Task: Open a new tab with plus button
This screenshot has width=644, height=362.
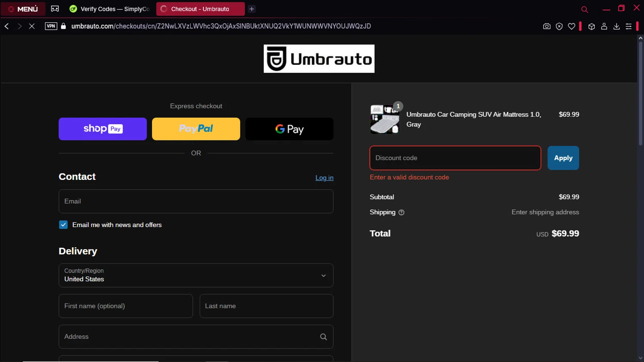Action: click(x=252, y=9)
